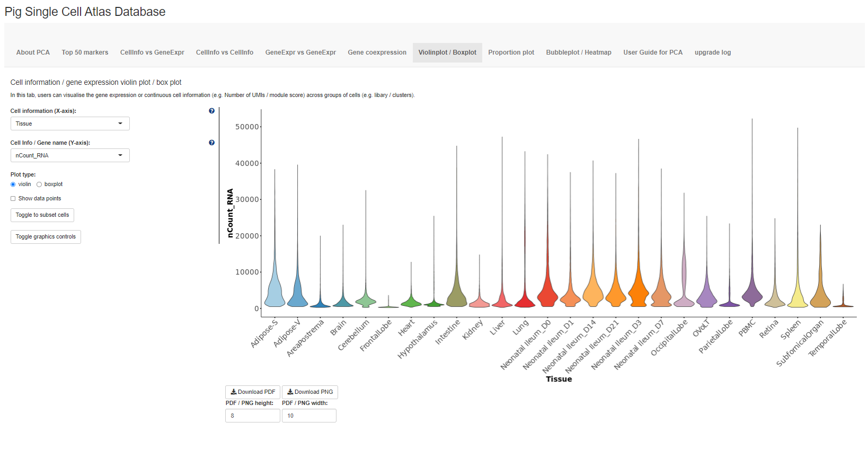Switch to the Proportion plot tab
Image resolution: width=868 pixels, height=458 pixels.
pyautogui.click(x=511, y=52)
